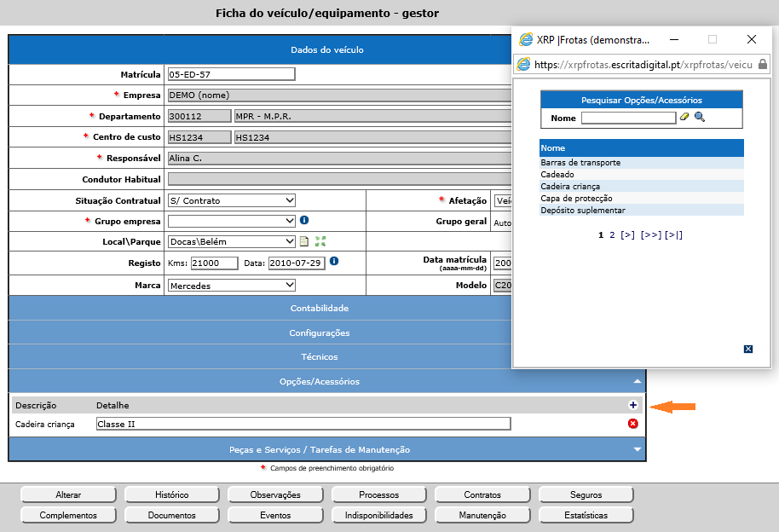The height and width of the screenshot is (532, 779).
Task: Remove the Cadeira criança accessory row
Action: point(632,424)
